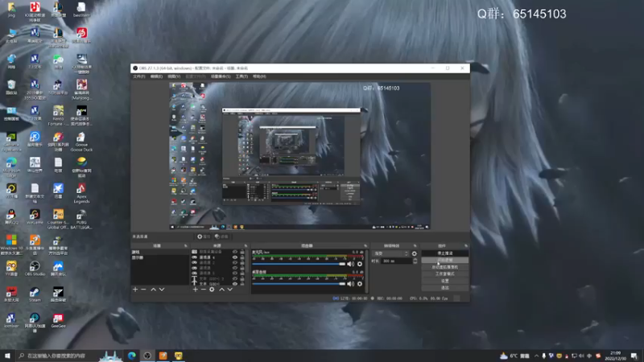Toggle visibility eye of the second source
The width and height of the screenshot is (644, 362).
(235, 257)
